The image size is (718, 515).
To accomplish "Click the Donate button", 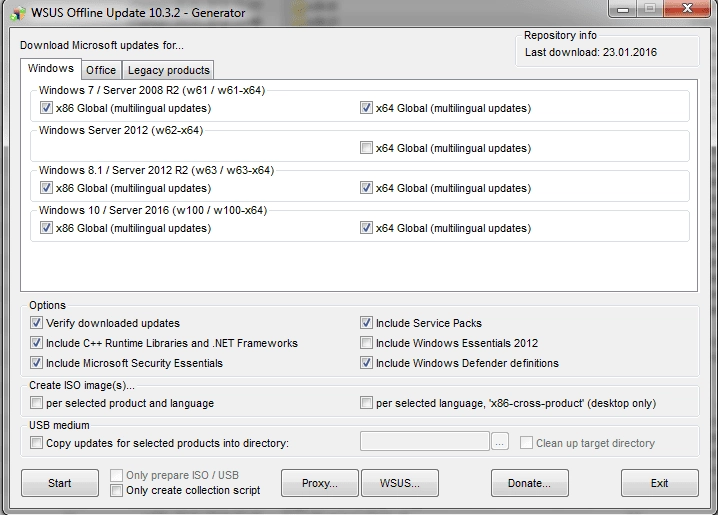I will (x=530, y=483).
